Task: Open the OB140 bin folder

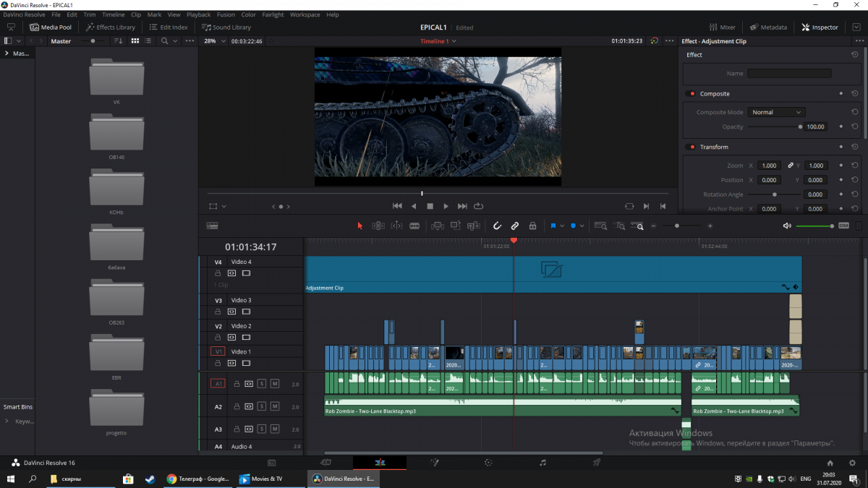Action: pos(116,135)
